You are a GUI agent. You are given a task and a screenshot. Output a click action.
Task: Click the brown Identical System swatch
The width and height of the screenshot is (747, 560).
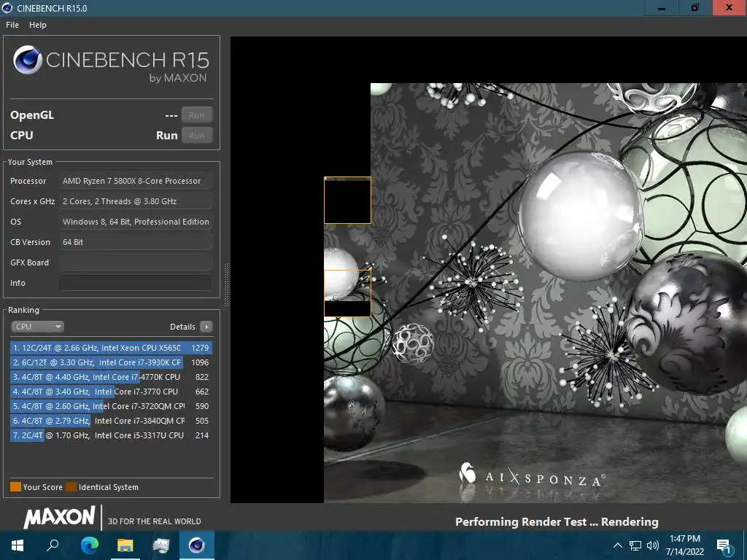pyautogui.click(x=71, y=486)
